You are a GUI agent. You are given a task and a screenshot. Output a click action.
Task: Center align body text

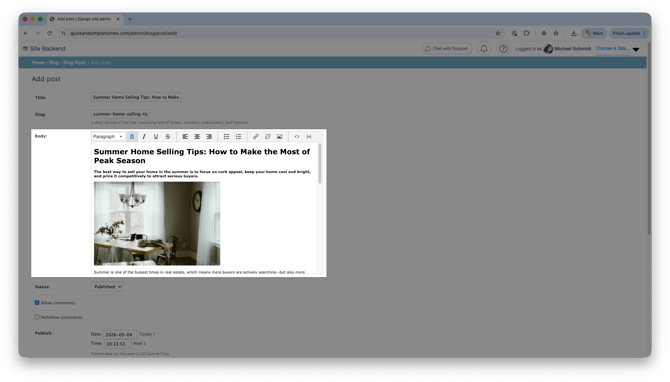[197, 137]
